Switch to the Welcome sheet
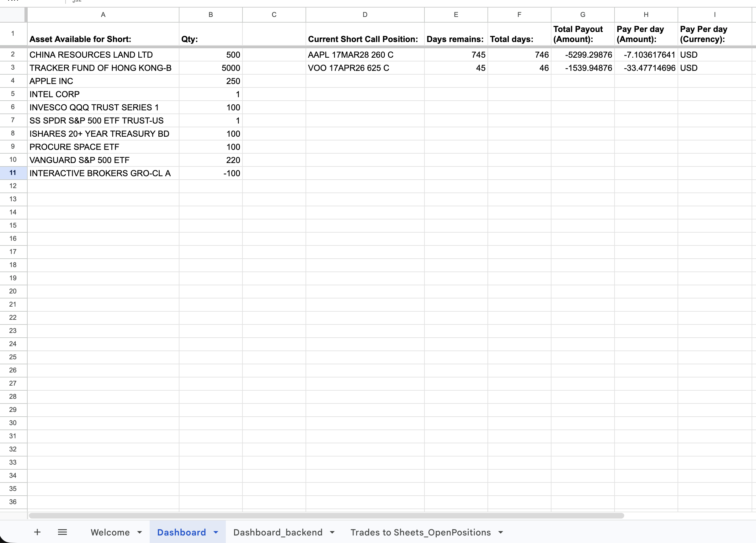The image size is (756, 543). 111,532
